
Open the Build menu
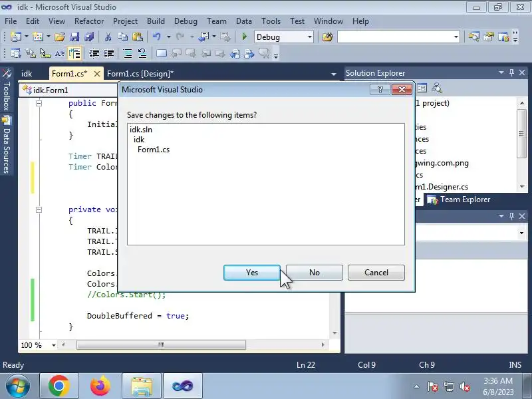[156, 21]
